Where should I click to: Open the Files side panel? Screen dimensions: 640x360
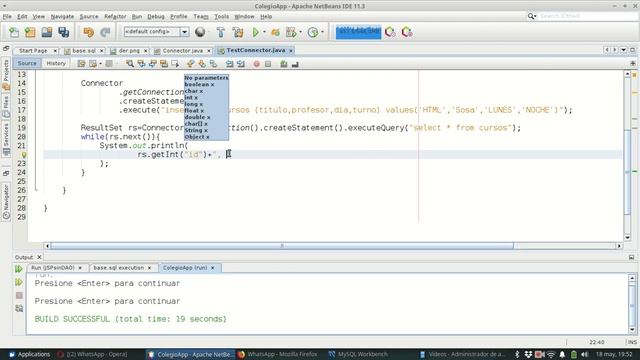6,106
